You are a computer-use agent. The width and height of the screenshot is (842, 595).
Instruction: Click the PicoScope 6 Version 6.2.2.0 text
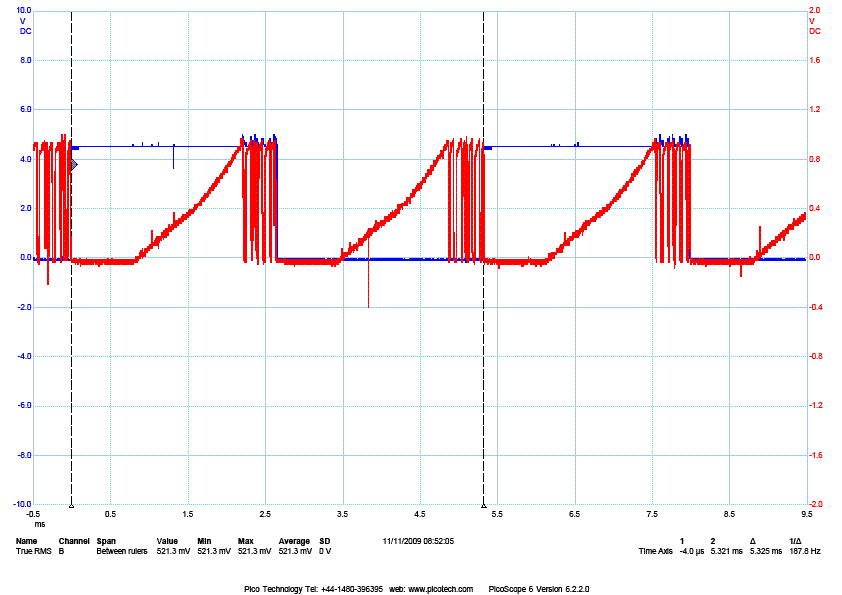click(538, 589)
